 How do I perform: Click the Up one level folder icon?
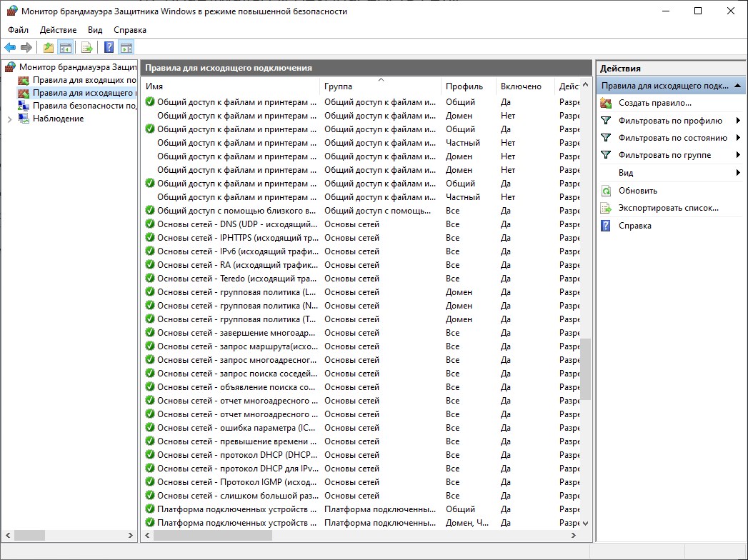(x=49, y=48)
